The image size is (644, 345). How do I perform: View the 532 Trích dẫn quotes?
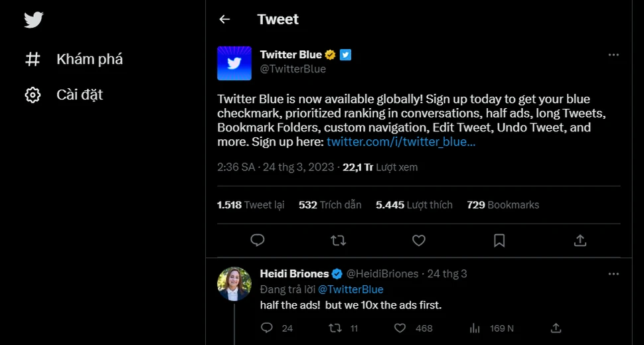pos(330,205)
